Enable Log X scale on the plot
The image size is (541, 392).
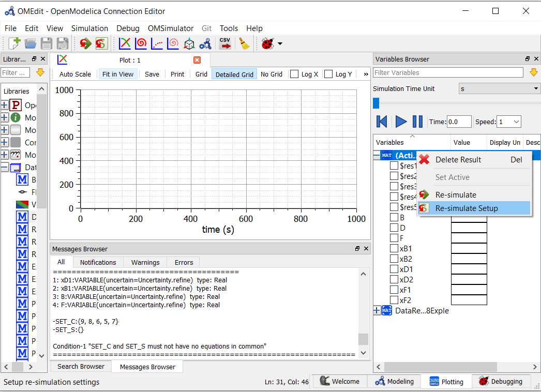coord(295,74)
